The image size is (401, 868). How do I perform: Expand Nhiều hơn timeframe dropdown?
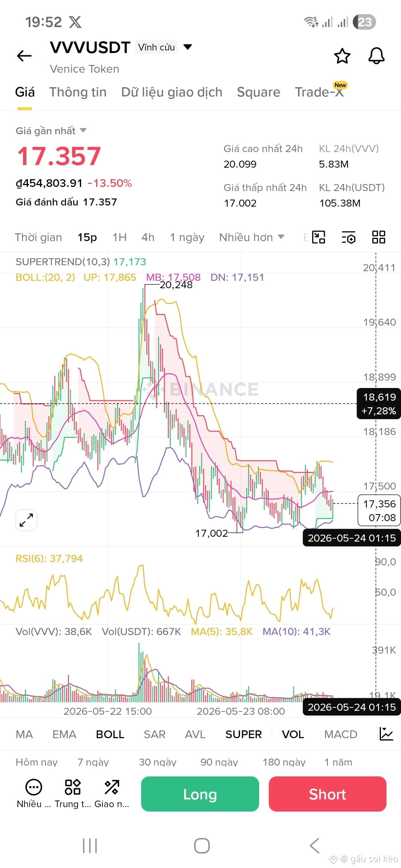pos(252,237)
